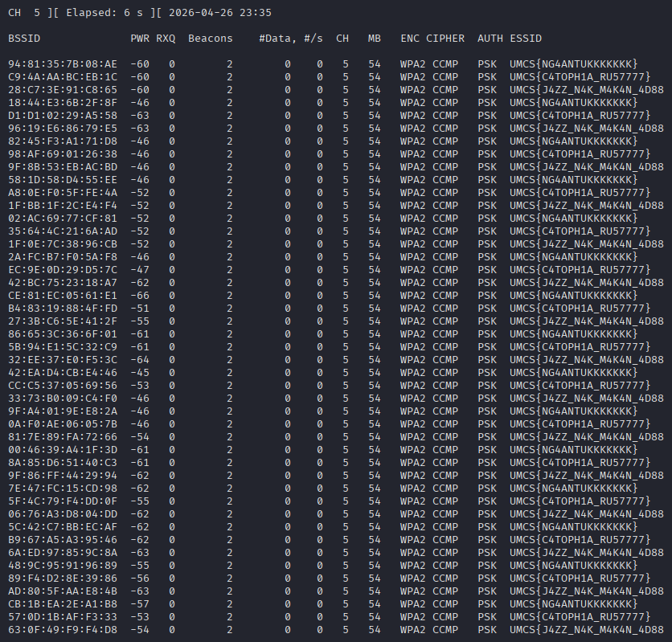The height and width of the screenshot is (642, 672).
Task: Select BSSID 6A:ED:97:85:9C:8A
Action: click(x=63, y=553)
